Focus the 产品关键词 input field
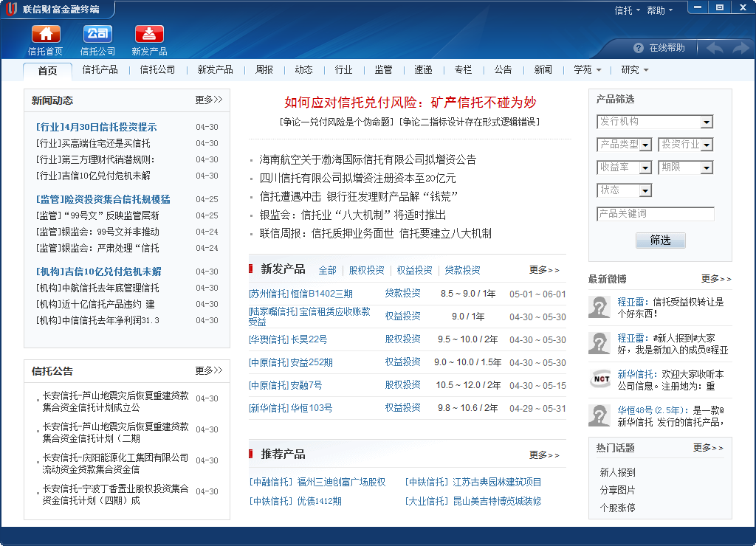This screenshot has height=546, width=756. pos(656,214)
